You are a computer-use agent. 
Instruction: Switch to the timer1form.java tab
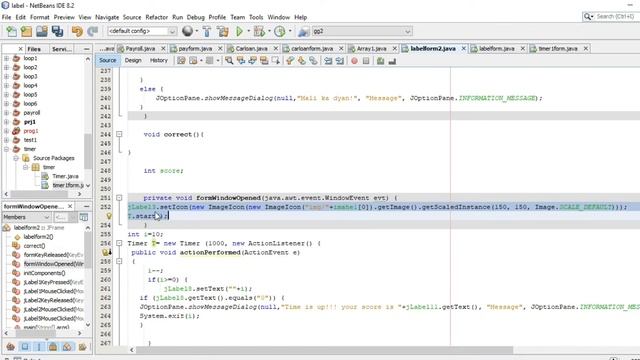558,48
